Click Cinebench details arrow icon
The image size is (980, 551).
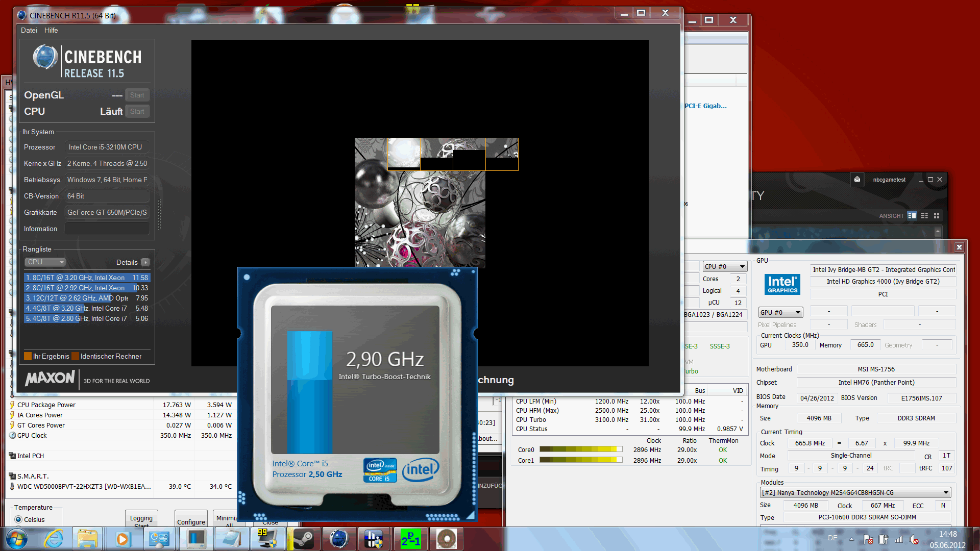(x=145, y=262)
